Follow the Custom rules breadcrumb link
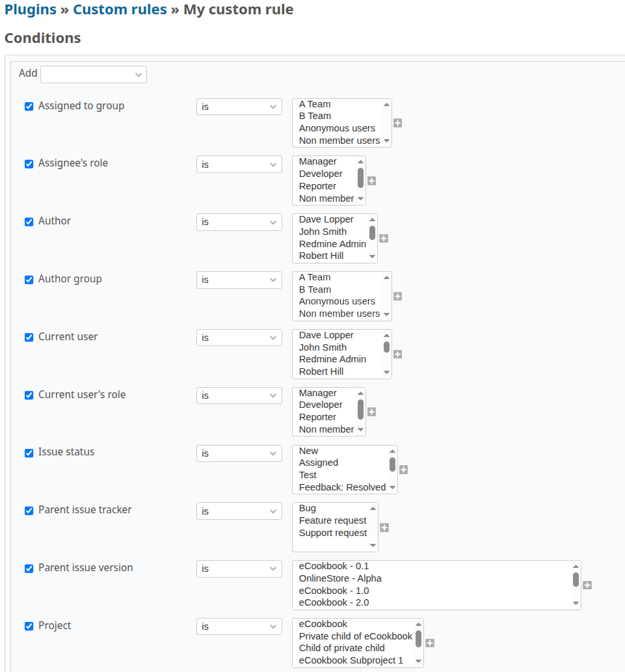Viewport: 625px width, 672px height. click(x=120, y=9)
